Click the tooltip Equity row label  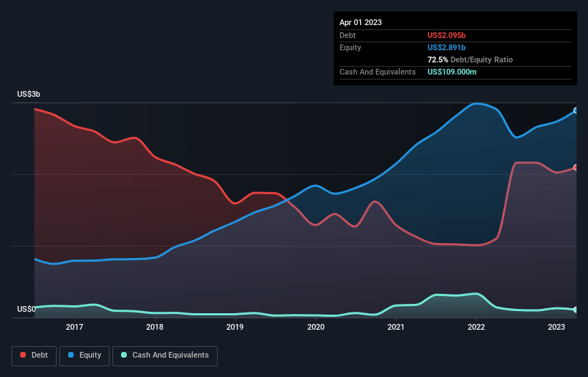coord(350,47)
